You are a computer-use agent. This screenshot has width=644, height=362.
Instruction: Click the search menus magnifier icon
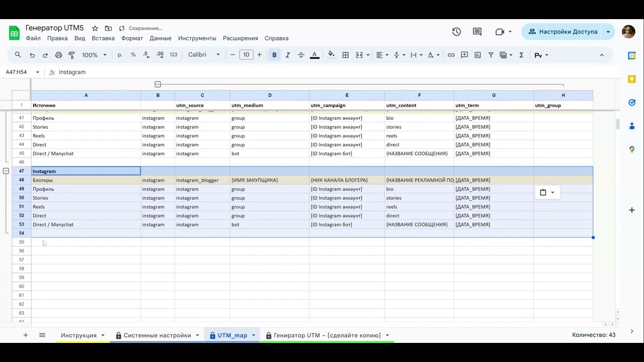pyautogui.click(x=18, y=55)
